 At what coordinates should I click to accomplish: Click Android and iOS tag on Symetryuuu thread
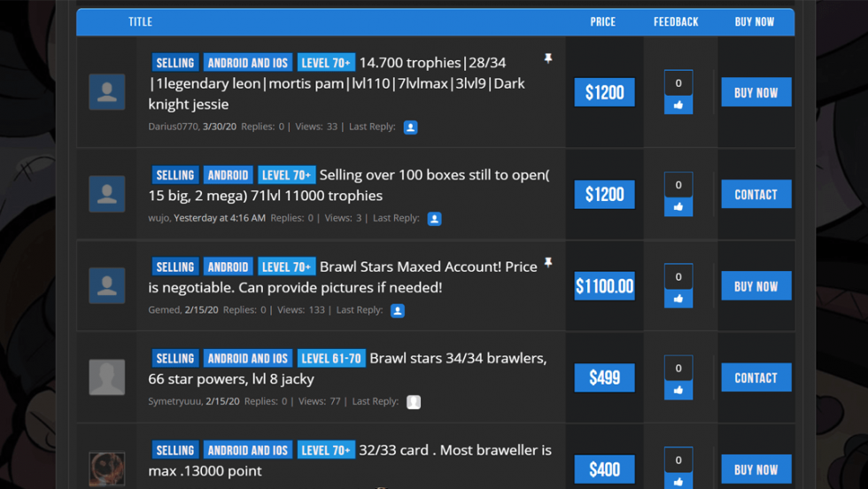(x=248, y=358)
